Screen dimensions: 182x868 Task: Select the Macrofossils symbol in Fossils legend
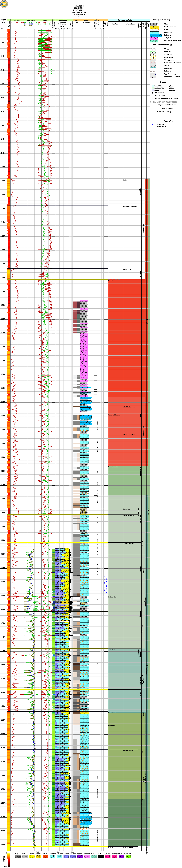pyautogui.click(x=152, y=93)
